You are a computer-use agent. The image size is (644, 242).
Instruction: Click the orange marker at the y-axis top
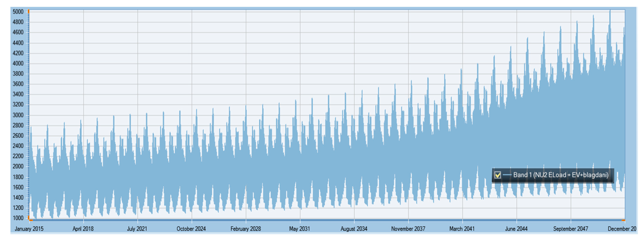point(28,11)
